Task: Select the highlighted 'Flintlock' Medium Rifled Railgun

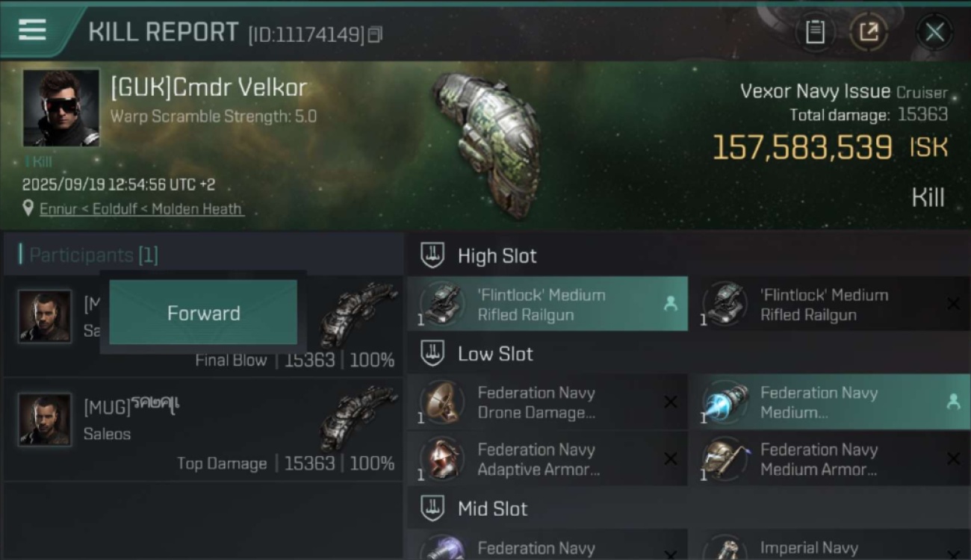Action: (547, 305)
